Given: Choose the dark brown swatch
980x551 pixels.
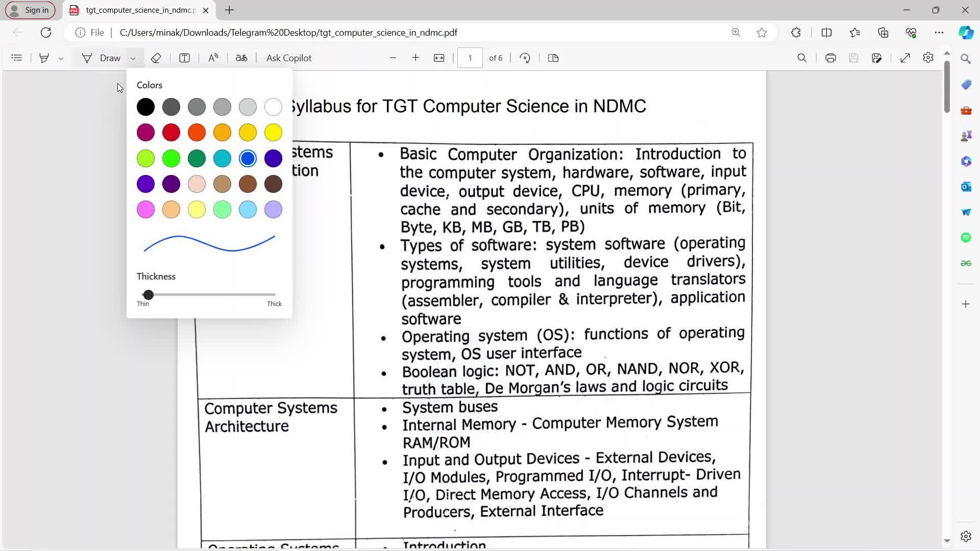Looking at the screenshot, I should pos(273,184).
